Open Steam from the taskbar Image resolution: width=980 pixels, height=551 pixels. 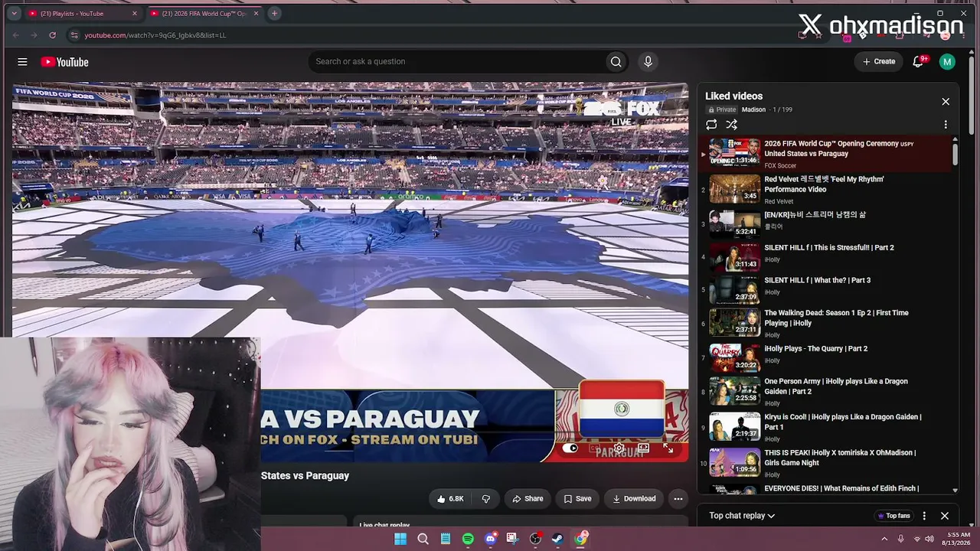[x=558, y=539]
